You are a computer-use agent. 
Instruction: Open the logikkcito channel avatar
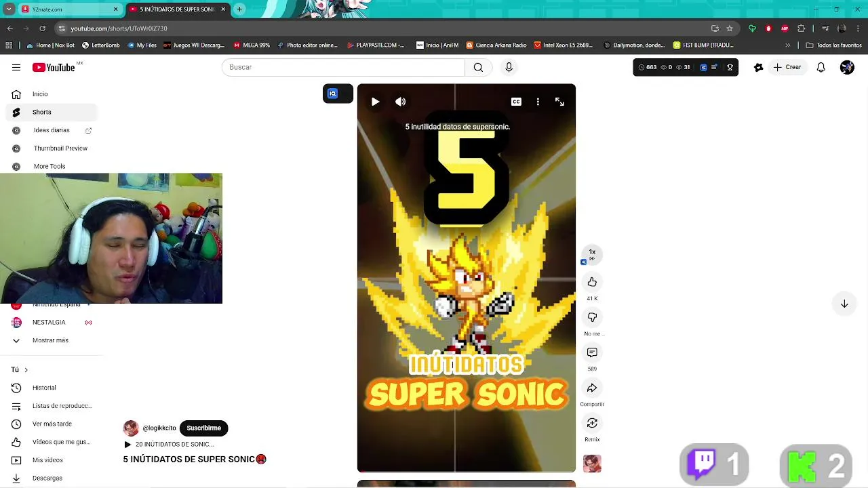pos(131,428)
